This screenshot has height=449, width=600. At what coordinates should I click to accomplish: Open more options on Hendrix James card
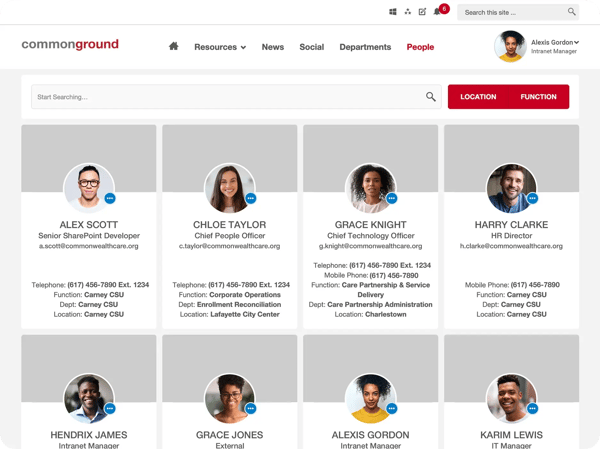(110, 408)
